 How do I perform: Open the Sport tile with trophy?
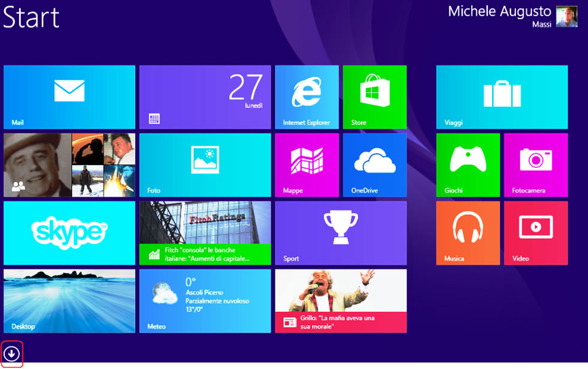pyautogui.click(x=341, y=233)
